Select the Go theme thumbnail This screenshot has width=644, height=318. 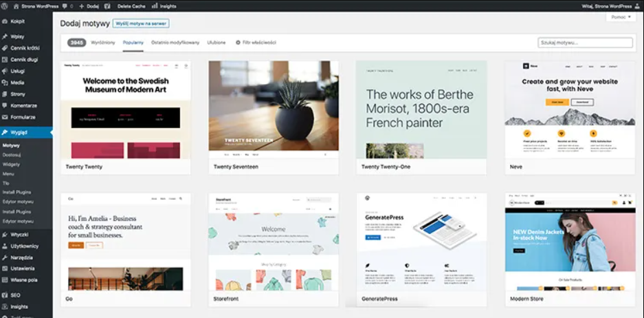point(126,242)
